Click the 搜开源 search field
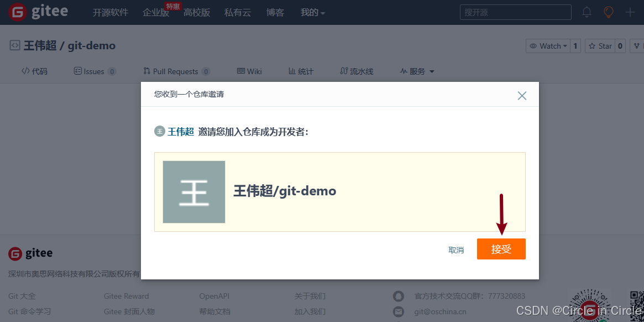Image resolution: width=644 pixels, height=322 pixels. pyautogui.click(x=515, y=12)
